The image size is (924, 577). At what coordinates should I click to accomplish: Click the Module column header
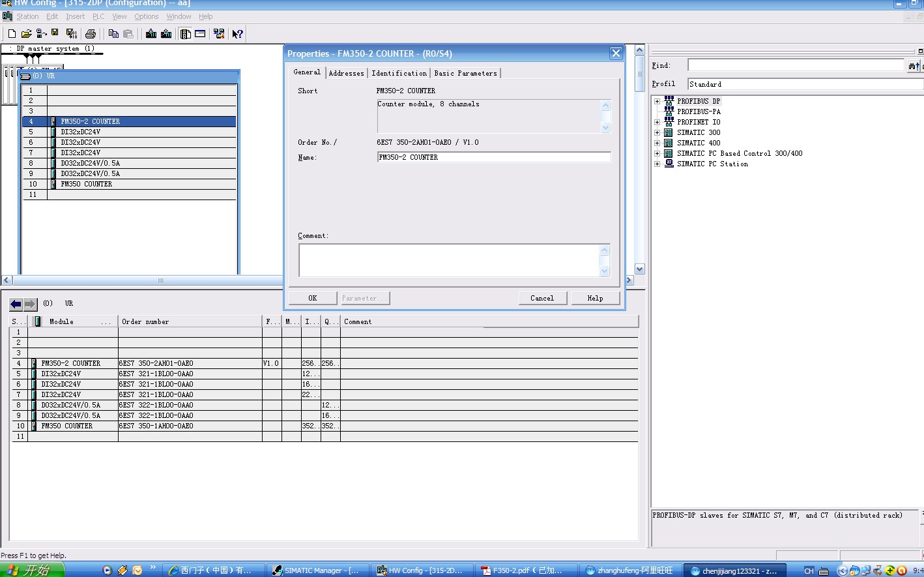click(x=74, y=321)
